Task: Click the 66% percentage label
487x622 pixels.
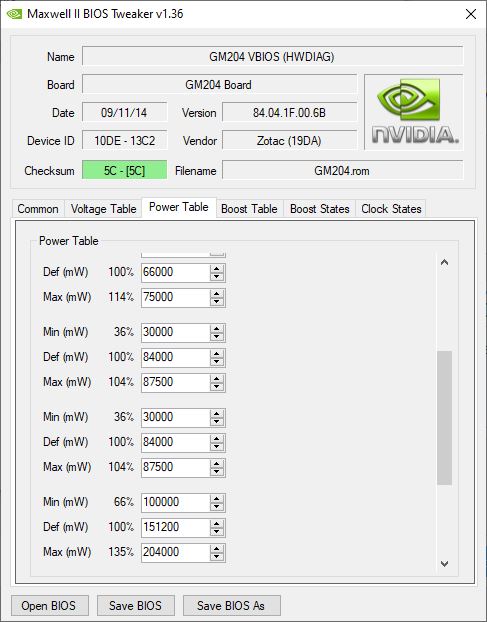Action: pyautogui.click(x=124, y=502)
